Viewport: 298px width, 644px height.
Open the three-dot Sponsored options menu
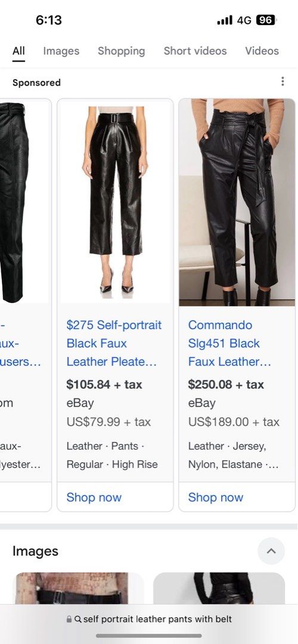click(x=283, y=81)
